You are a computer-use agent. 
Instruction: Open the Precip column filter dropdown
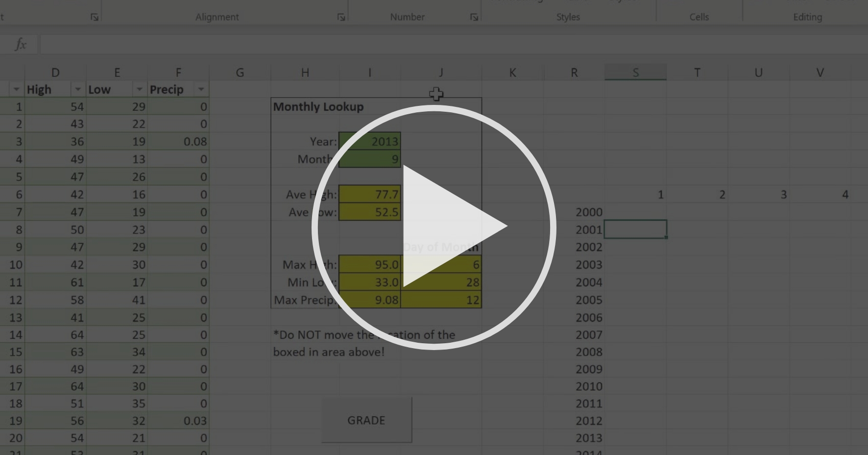click(201, 89)
